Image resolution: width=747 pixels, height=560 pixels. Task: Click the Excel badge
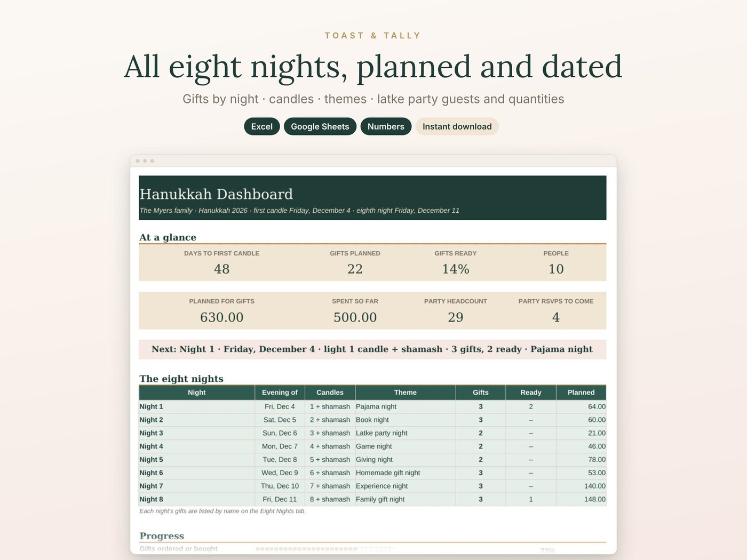pyautogui.click(x=261, y=126)
